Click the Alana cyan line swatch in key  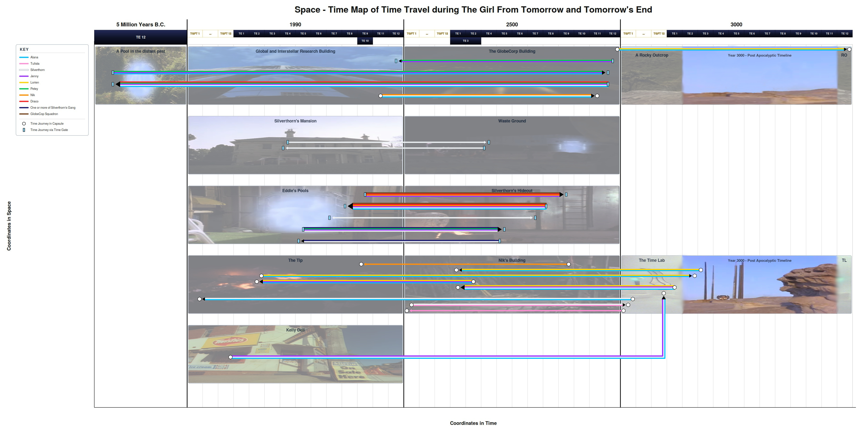24,57
